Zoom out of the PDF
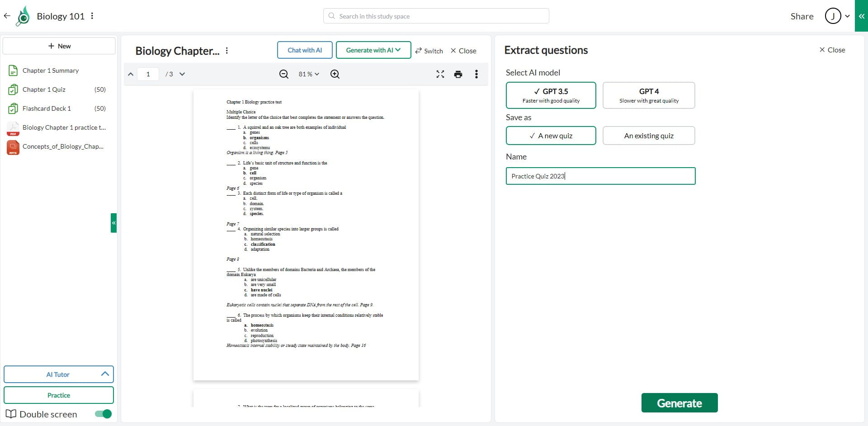Image resolution: width=868 pixels, height=426 pixels. pyautogui.click(x=284, y=74)
